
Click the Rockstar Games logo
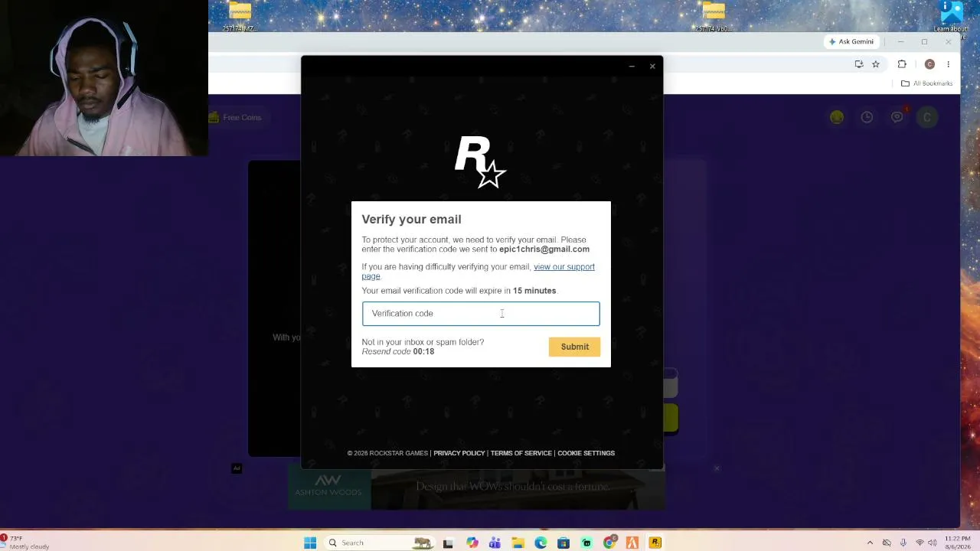tap(480, 161)
